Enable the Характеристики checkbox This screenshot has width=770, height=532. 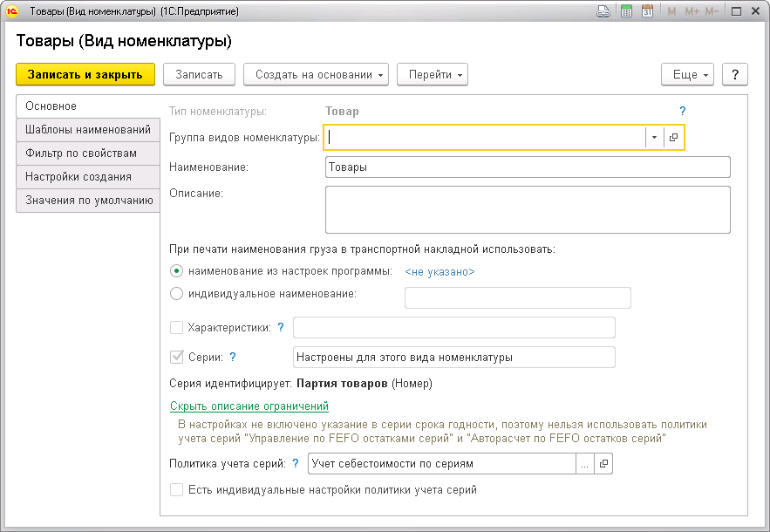[177, 328]
